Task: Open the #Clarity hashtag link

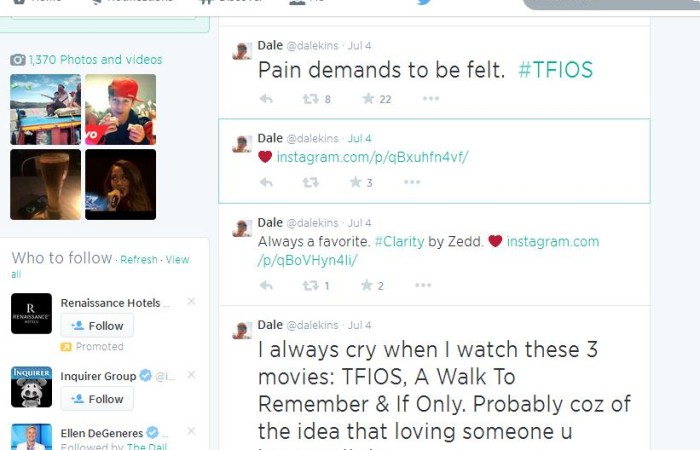Action: point(400,242)
